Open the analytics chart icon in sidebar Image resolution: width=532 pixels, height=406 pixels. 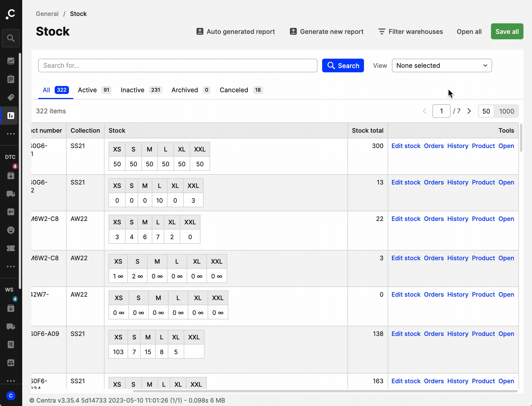(x=11, y=61)
